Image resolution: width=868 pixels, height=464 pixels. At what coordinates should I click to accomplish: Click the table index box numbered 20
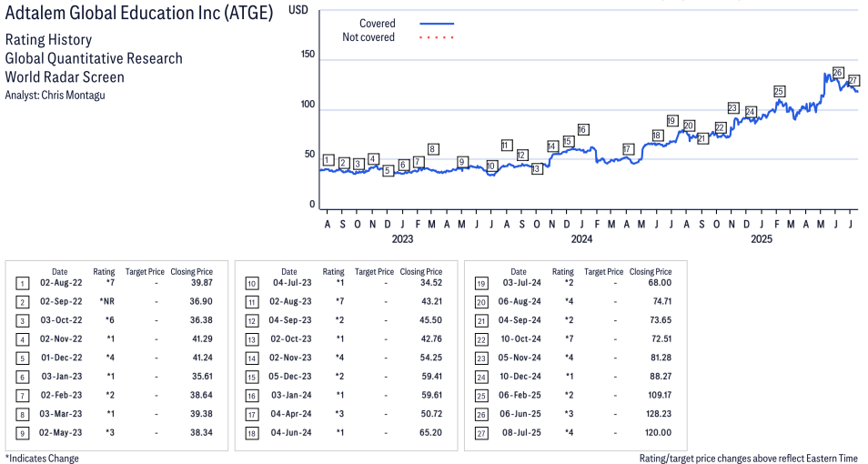click(481, 302)
